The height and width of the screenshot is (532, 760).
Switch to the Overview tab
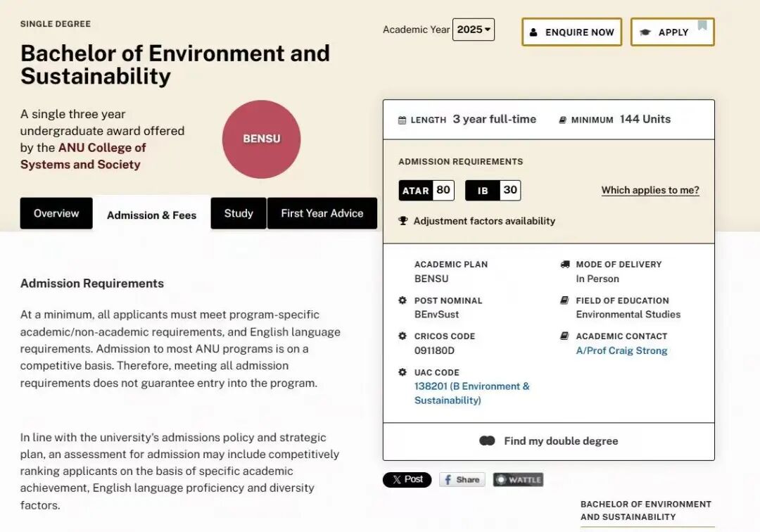[56, 213]
